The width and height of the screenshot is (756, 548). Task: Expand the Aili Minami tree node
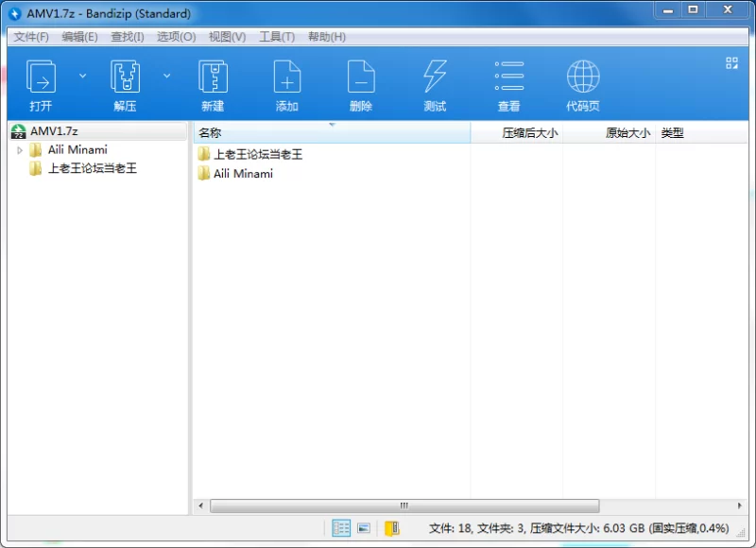pyautogui.click(x=20, y=150)
